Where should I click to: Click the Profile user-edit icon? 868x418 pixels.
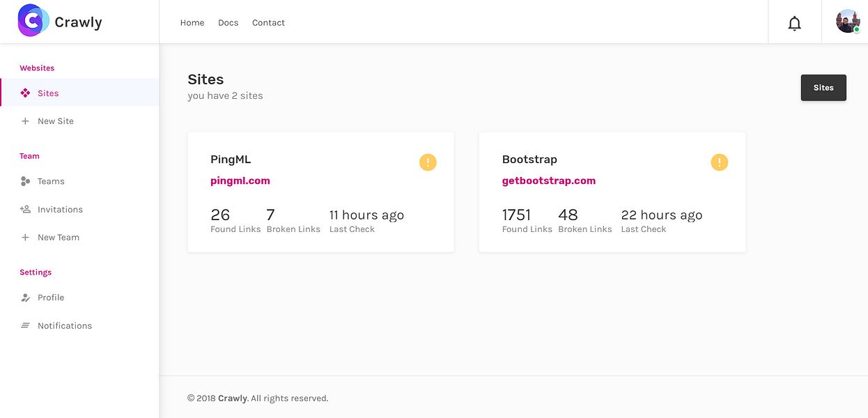[x=25, y=297]
